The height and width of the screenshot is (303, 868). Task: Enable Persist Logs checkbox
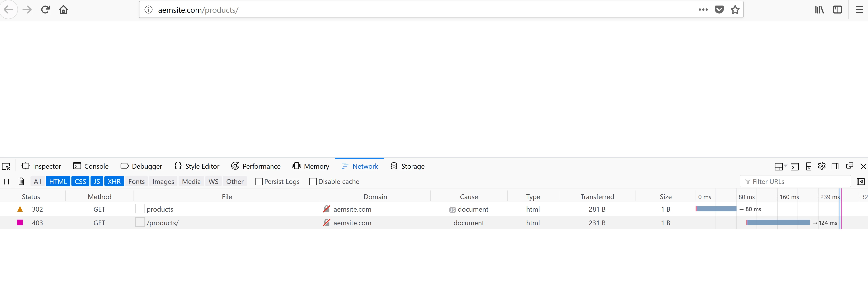click(x=259, y=181)
